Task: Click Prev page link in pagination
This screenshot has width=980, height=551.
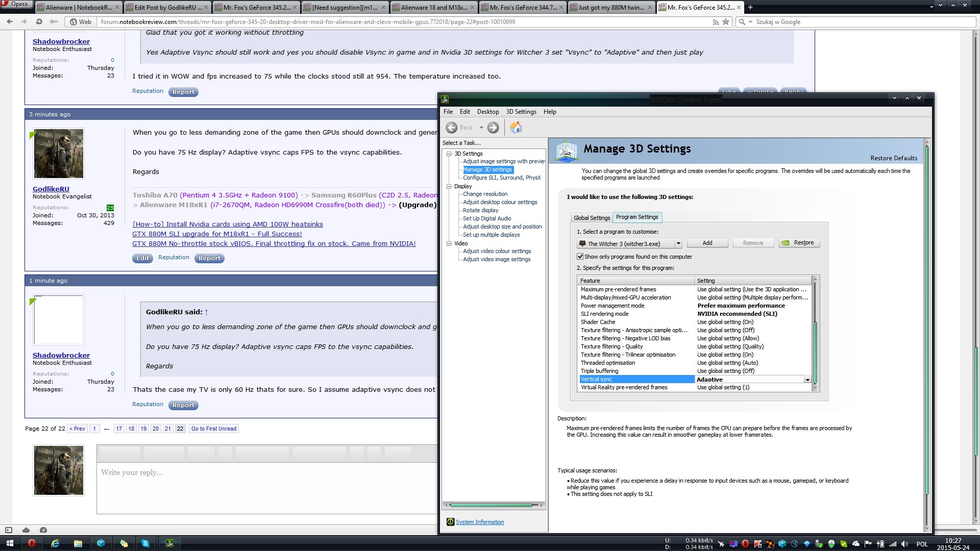Action: coord(77,429)
